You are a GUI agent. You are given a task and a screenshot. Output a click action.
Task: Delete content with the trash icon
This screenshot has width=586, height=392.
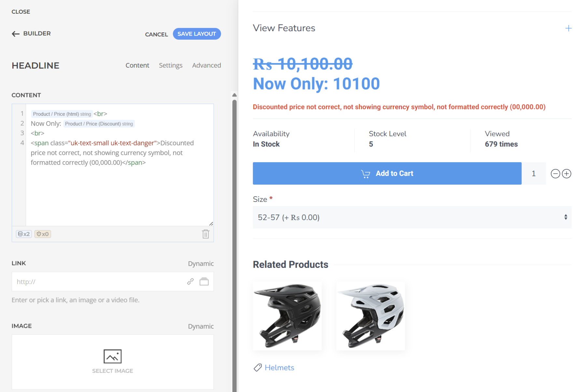205,234
